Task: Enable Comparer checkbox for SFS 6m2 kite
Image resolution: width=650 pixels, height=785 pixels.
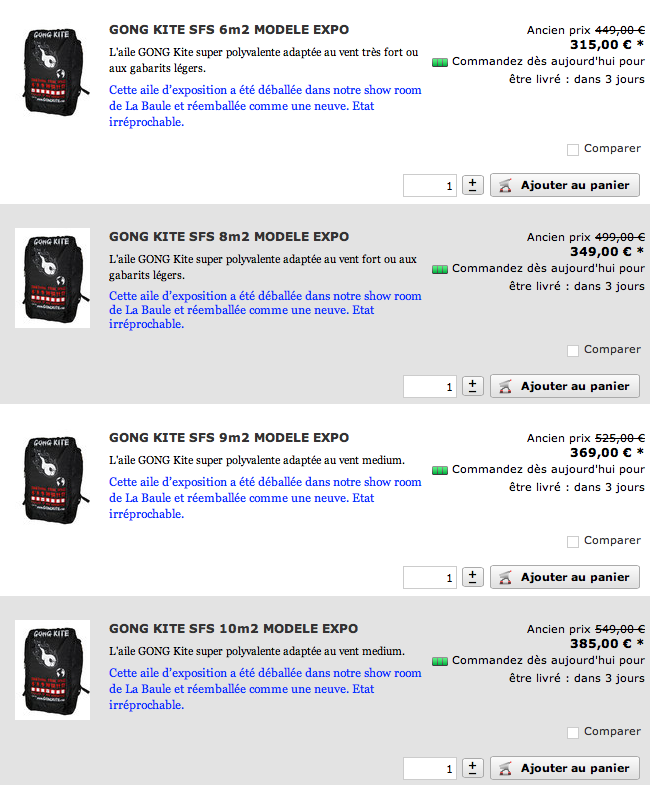Action: coord(573,149)
